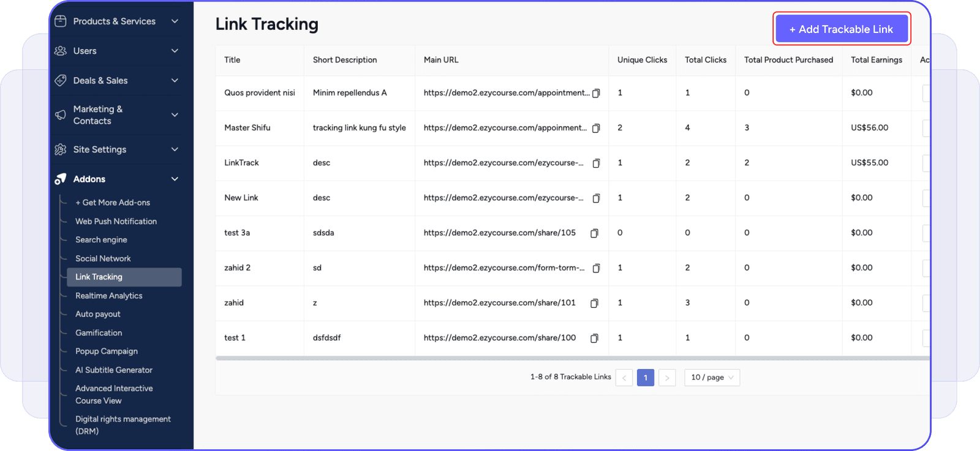Click + Get More Add-ons link

(112, 203)
